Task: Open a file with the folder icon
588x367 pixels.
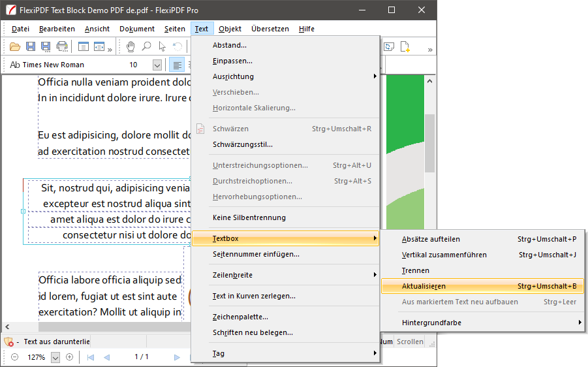Action: pos(14,46)
